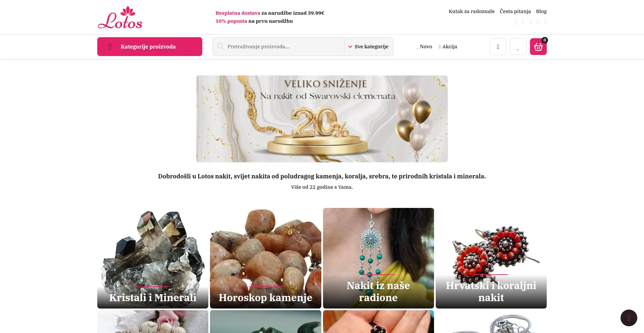
Task: Click the first social media icon
Action: coord(516,22)
